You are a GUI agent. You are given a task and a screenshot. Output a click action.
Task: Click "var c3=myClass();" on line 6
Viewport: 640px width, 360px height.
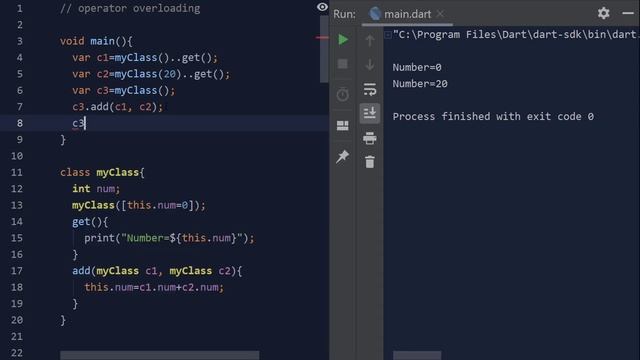(x=124, y=91)
